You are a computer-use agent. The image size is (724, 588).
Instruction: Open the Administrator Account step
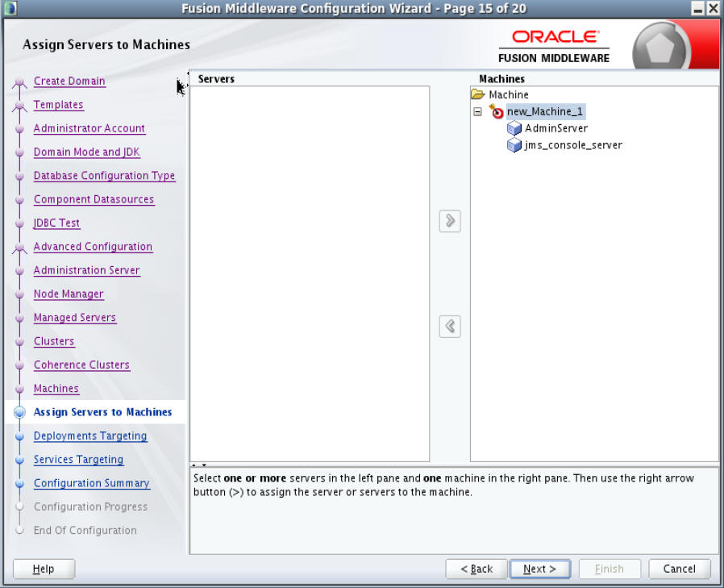89,128
